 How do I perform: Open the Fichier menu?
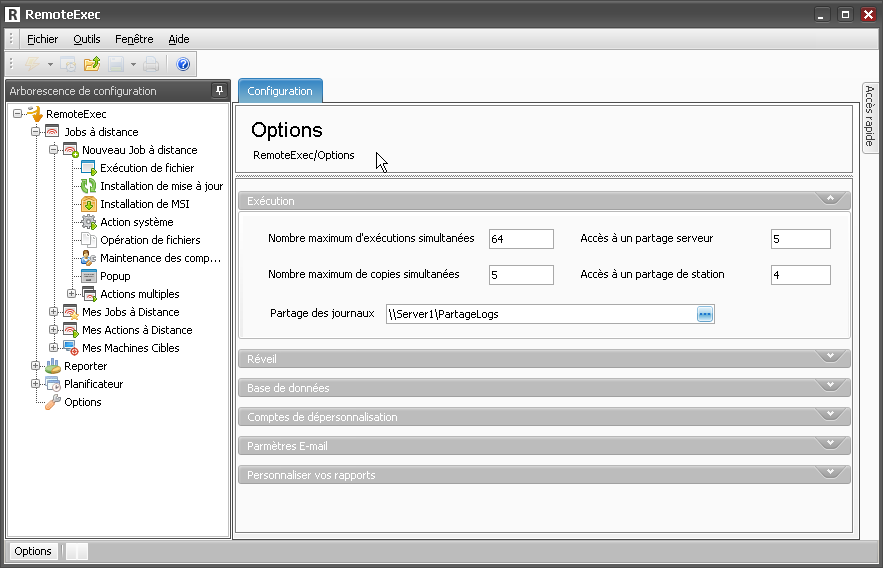click(42, 39)
